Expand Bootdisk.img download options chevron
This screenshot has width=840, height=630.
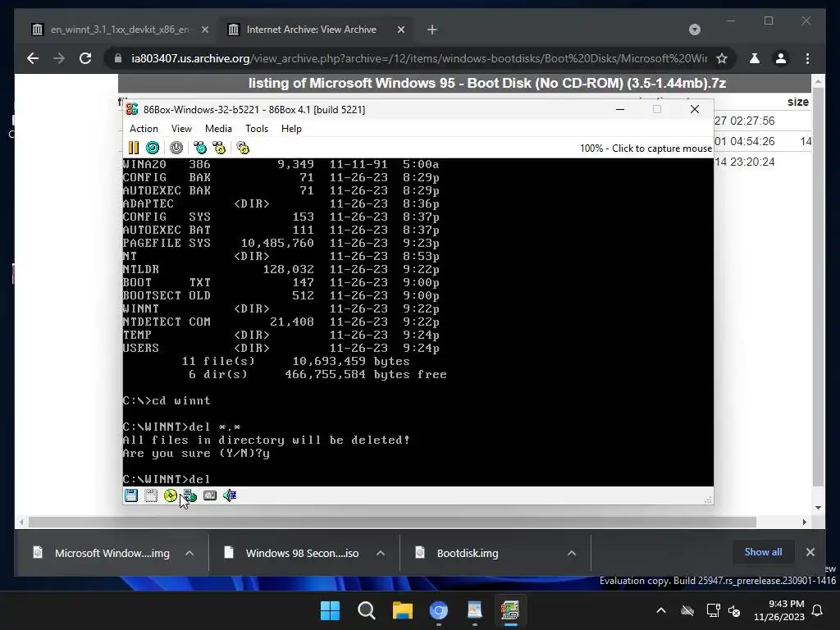[x=572, y=553]
